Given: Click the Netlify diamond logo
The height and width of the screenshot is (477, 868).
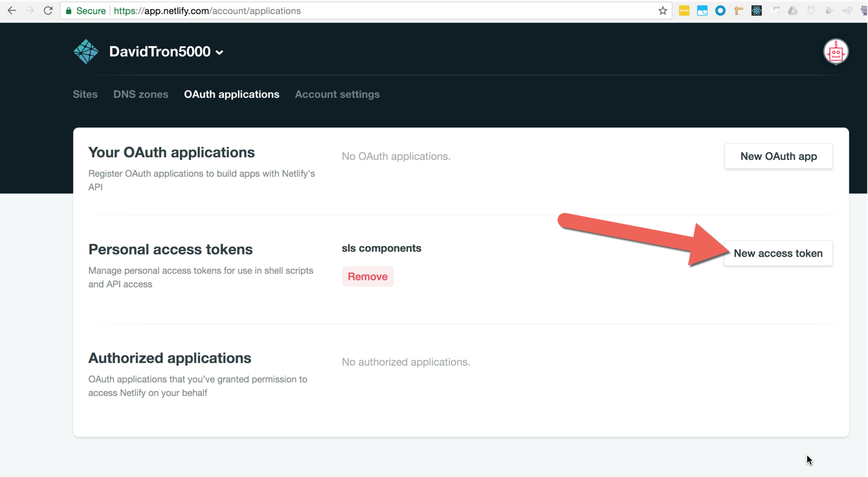Looking at the screenshot, I should pyautogui.click(x=86, y=52).
